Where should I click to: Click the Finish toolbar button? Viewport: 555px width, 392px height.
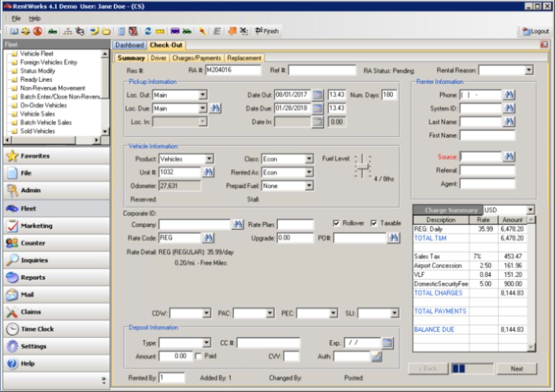pos(267,31)
